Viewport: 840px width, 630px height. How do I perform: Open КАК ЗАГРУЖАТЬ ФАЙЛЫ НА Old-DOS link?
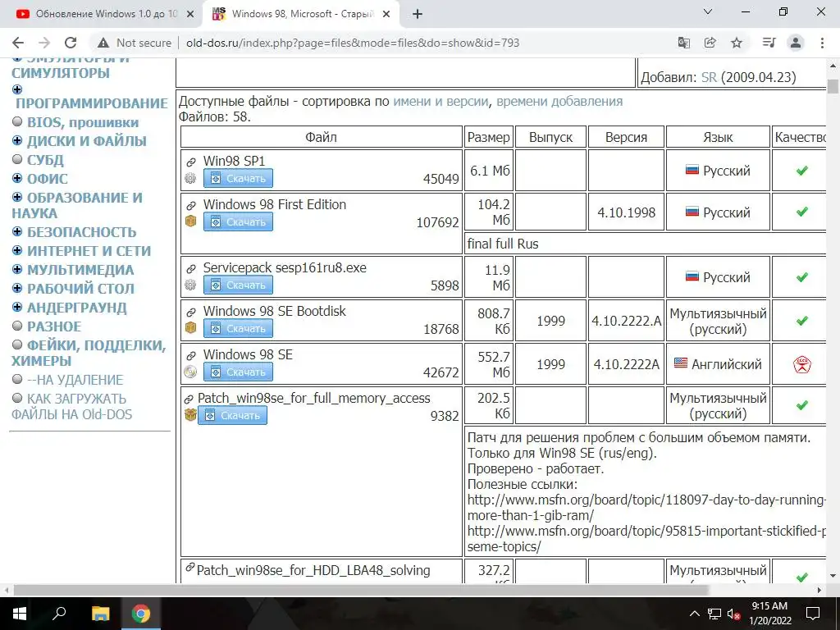(72, 407)
